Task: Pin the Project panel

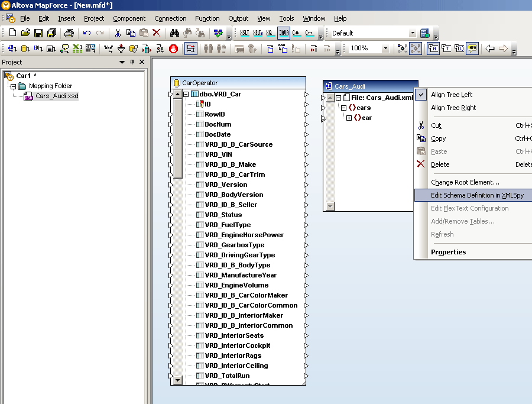Action: coord(132,62)
